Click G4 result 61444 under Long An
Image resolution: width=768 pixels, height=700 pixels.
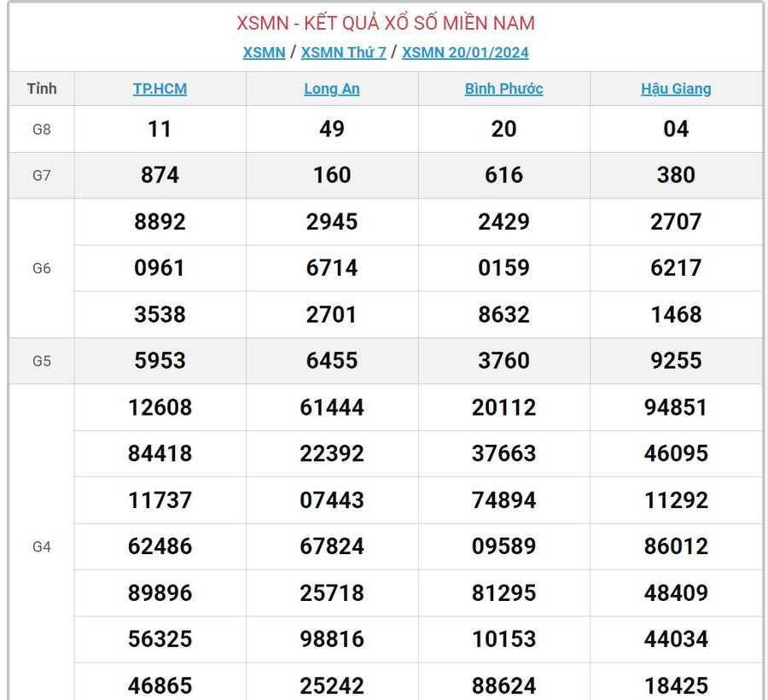coord(332,407)
